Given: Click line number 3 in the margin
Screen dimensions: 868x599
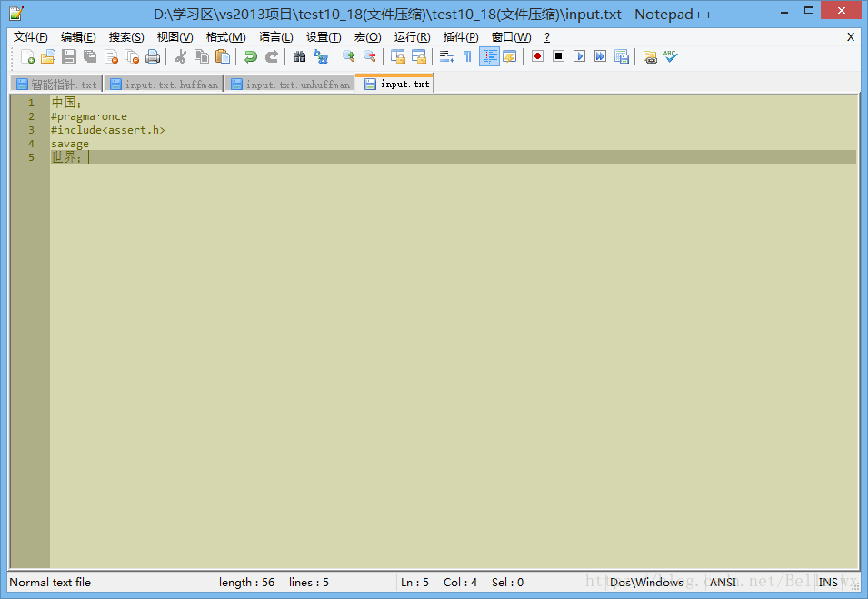Looking at the screenshot, I should point(31,130).
